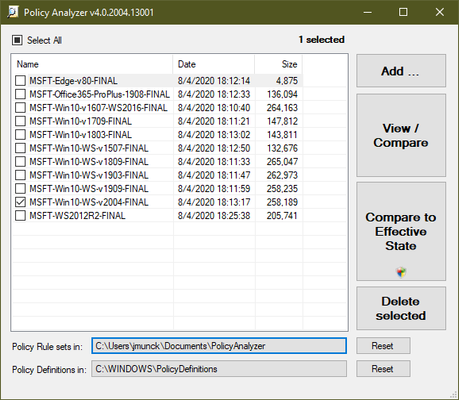Toggle the Select All checkbox
The image size is (459, 400).
click(x=17, y=40)
